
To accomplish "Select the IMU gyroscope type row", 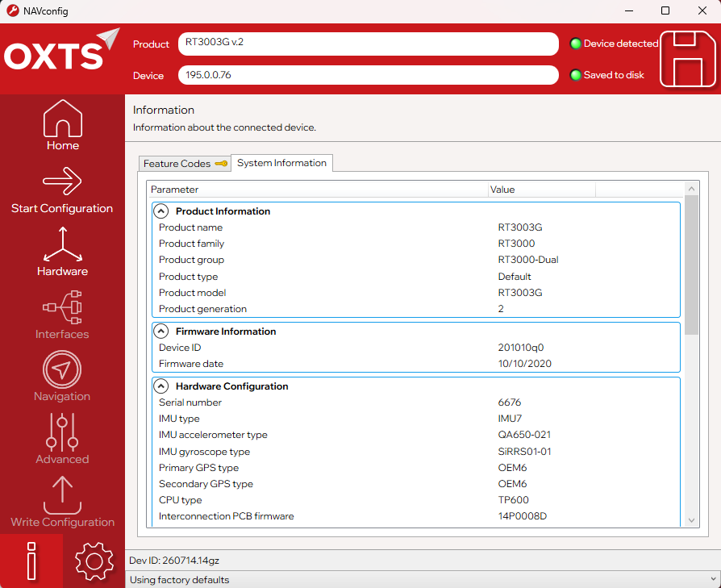I will (x=415, y=452).
